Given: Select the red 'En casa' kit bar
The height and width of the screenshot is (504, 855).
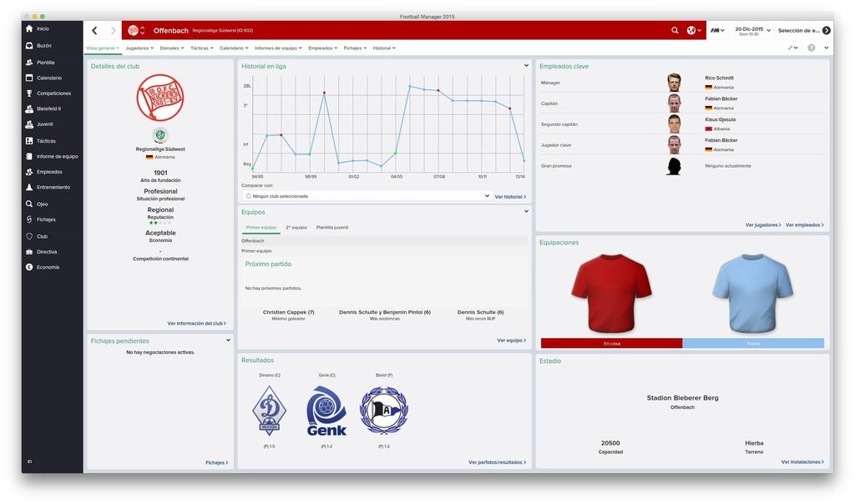Looking at the screenshot, I should click(x=611, y=343).
